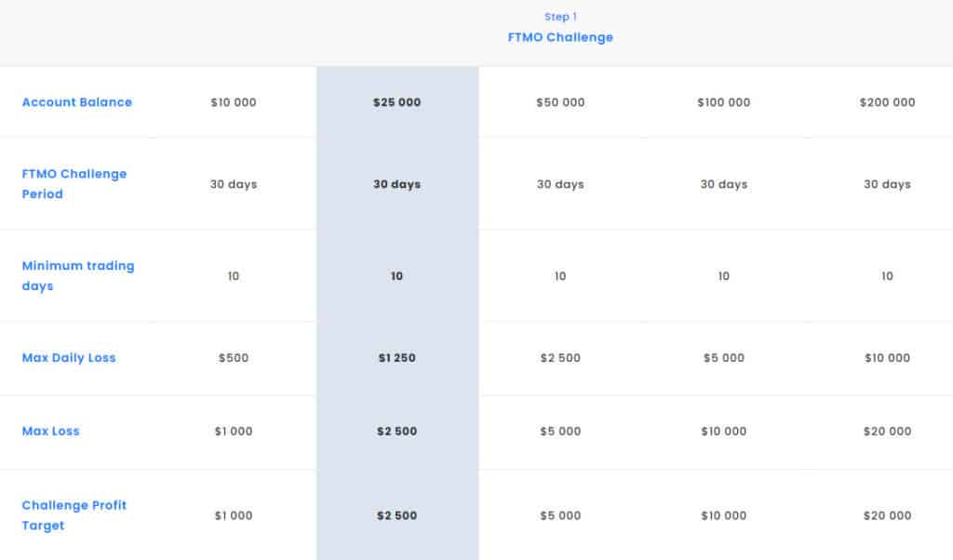
Task: Click the $500 max daily loss cell
Action: point(234,358)
